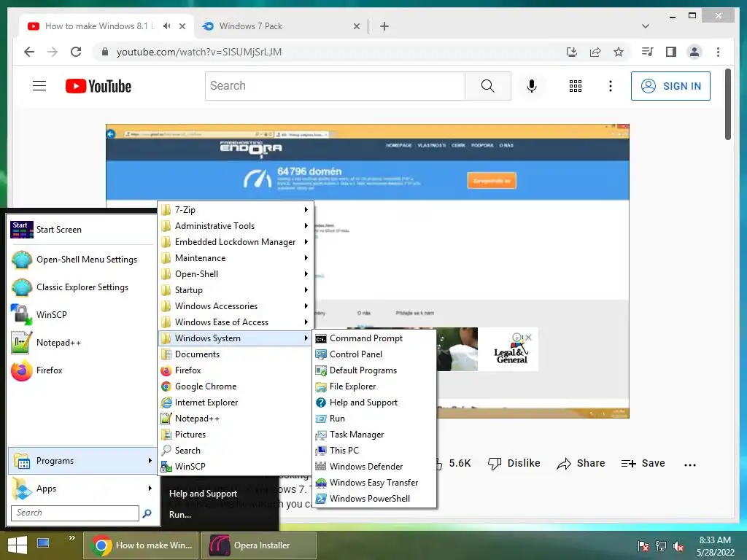Save the video to a playlist
Screen dimensions: 747x560
pyautogui.click(x=643, y=463)
